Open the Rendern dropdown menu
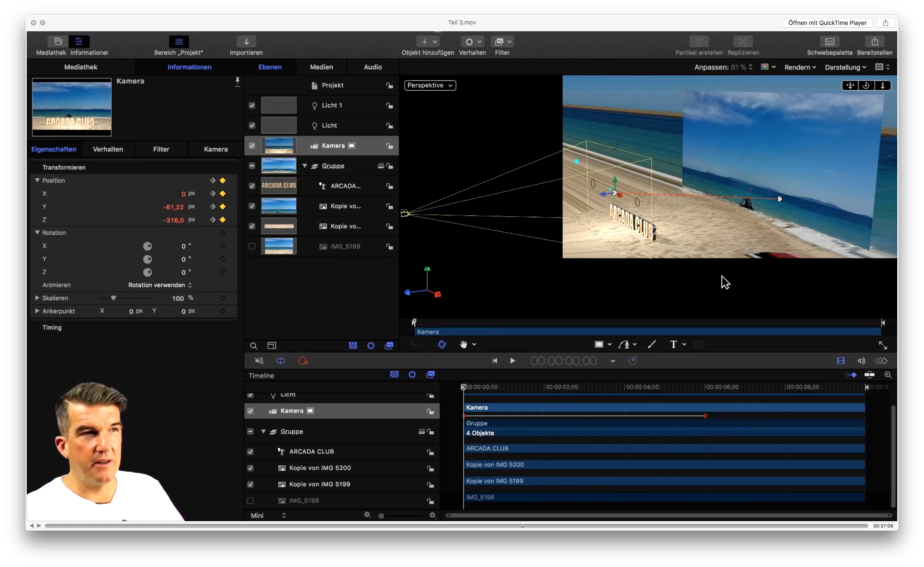 tap(800, 68)
